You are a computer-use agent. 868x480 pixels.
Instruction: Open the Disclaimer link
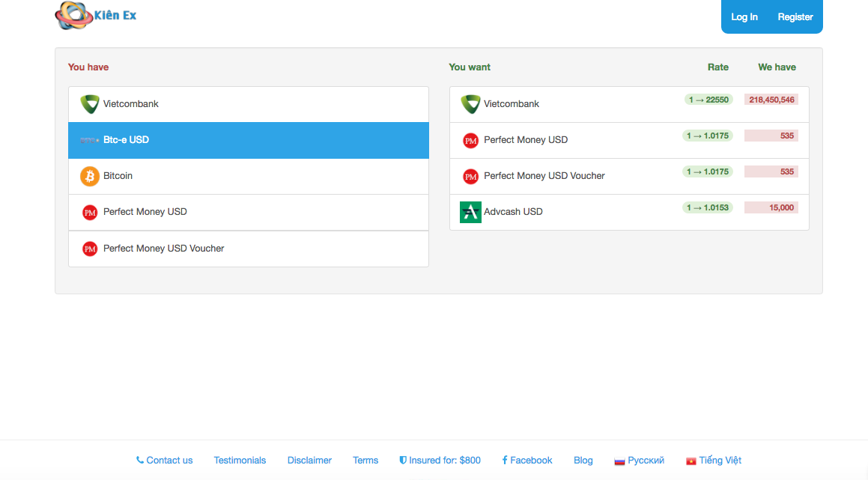[x=309, y=460]
